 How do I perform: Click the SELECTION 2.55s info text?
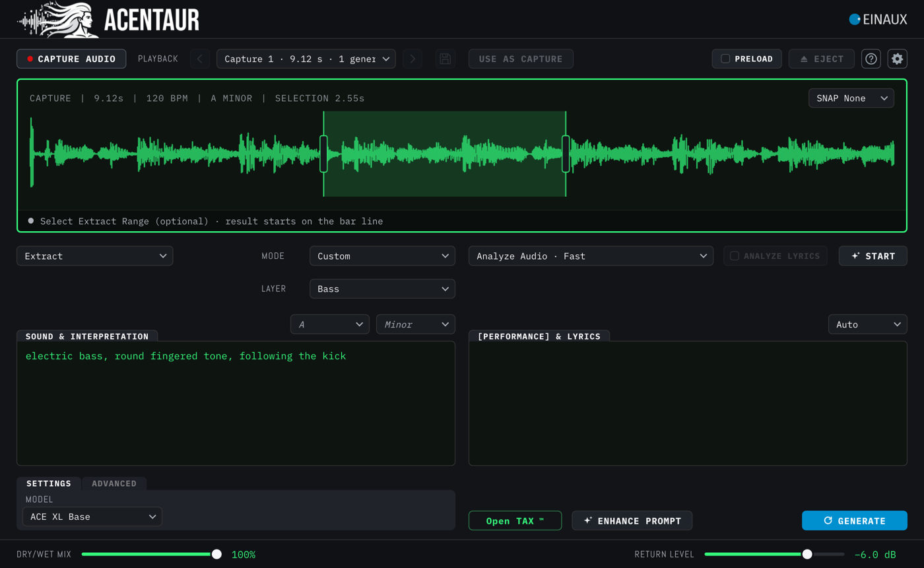(x=319, y=98)
